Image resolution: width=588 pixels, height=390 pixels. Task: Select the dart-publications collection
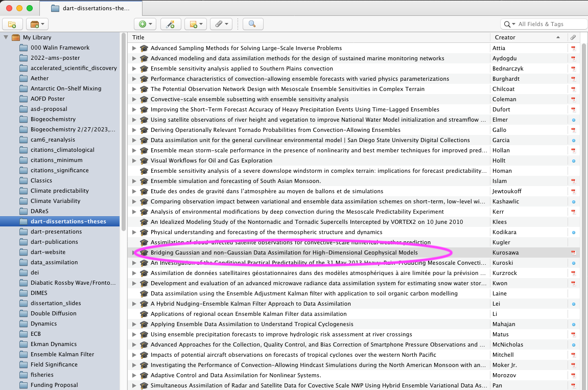pyautogui.click(x=54, y=242)
